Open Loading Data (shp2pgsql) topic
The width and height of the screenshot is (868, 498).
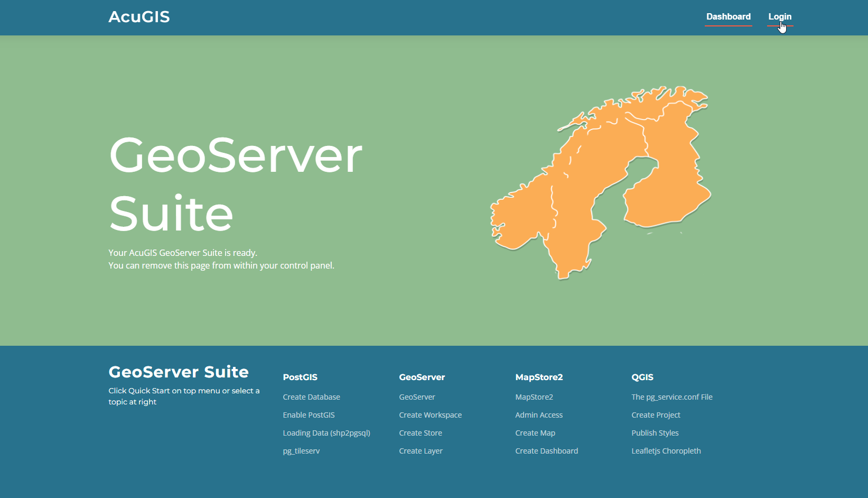(326, 433)
